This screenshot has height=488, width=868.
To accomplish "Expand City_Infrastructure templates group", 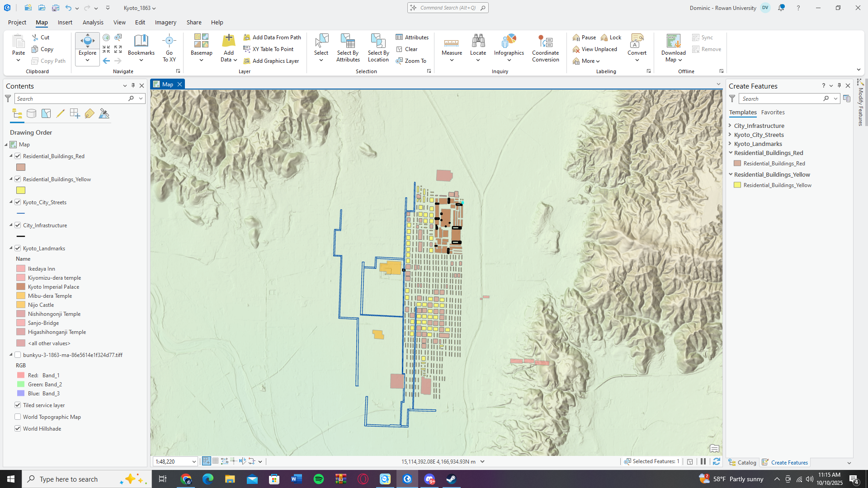I will point(730,126).
